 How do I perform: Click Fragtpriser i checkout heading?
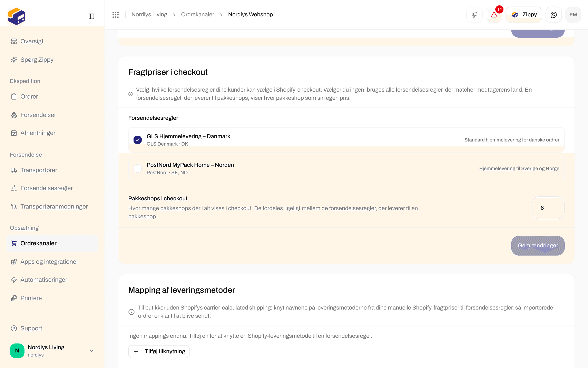(x=168, y=72)
